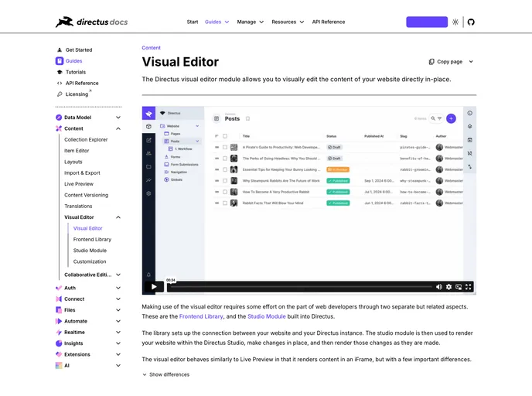
Task: Select Guides in the sidebar
Action: point(74,61)
